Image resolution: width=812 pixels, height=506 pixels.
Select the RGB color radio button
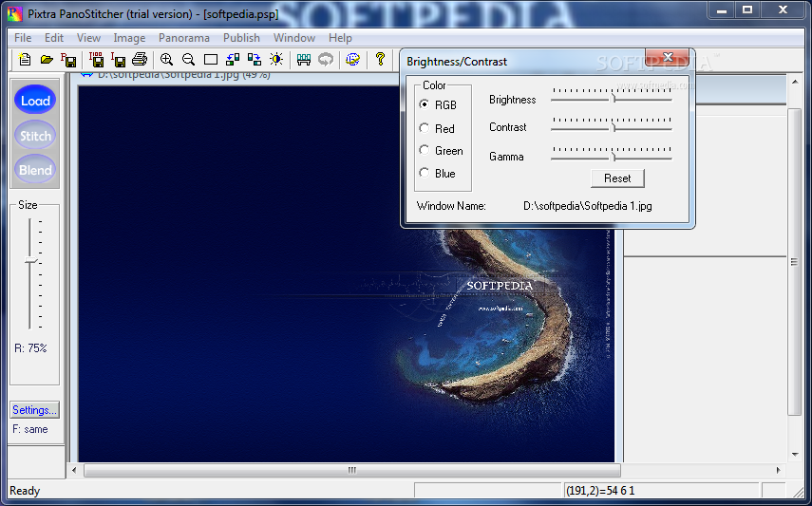[x=425, y=104]
